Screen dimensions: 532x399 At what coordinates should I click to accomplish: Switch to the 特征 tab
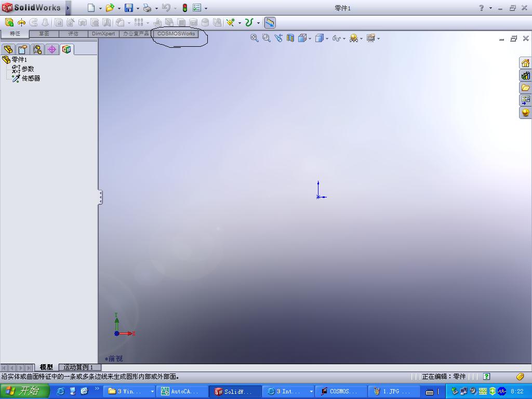[x=15, y=34]
